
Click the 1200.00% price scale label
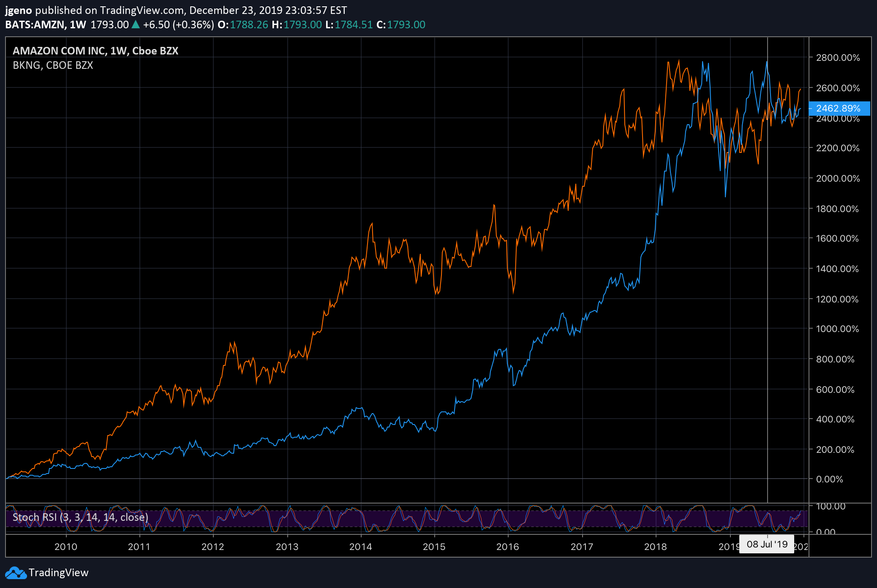tap(838, 299)
